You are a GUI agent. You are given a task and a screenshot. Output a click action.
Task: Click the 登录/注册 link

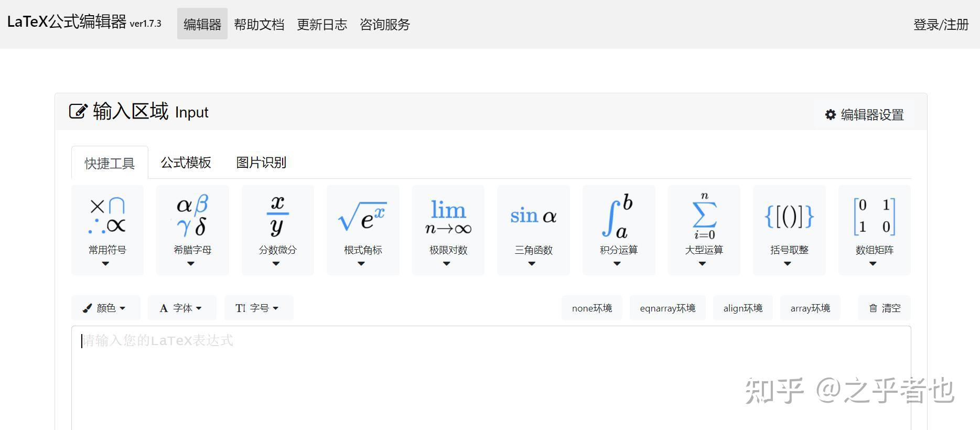(941, 24)
